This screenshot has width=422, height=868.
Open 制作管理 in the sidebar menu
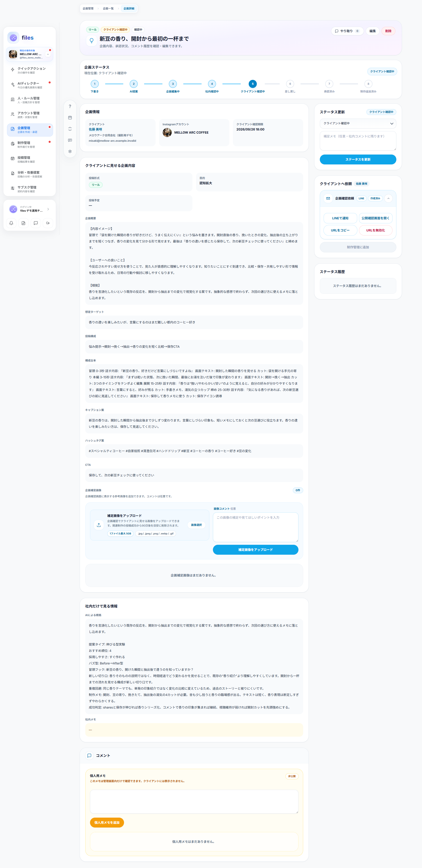30,145
